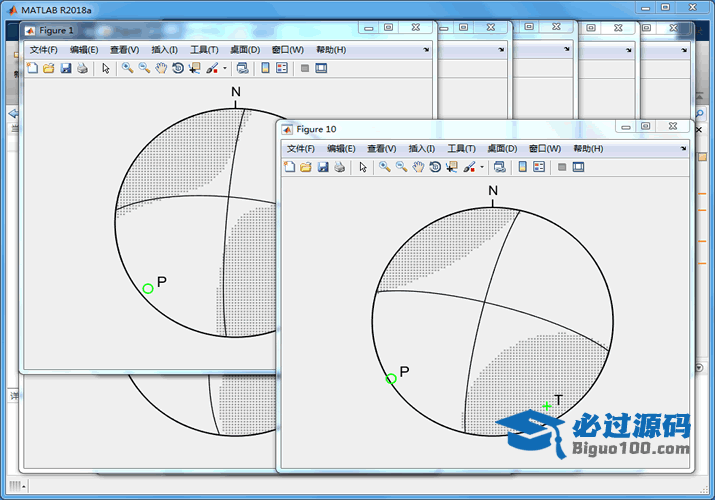Open Brush color dropdown arrow in Figure 1
The width and height of the screenshot is (715, 500).
225,68
